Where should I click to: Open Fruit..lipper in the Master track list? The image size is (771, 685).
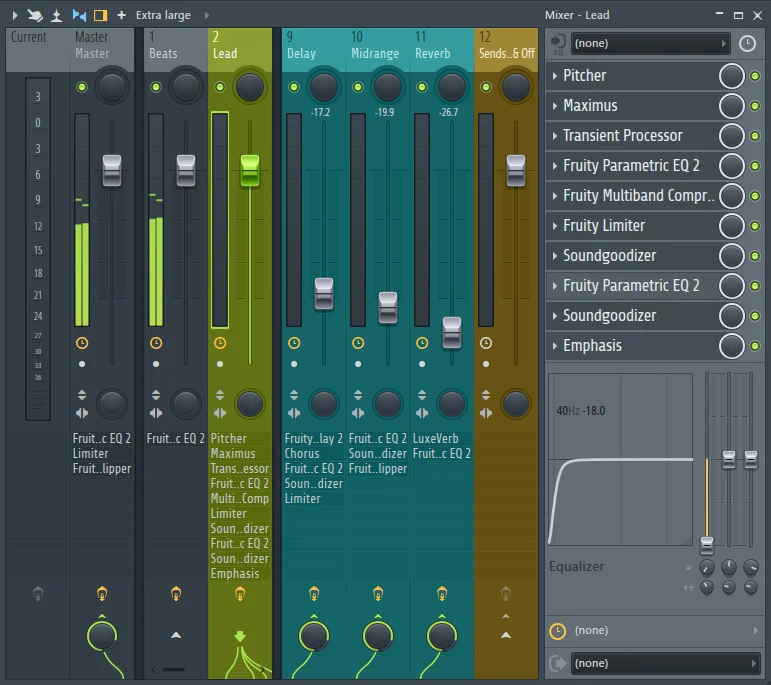coord(102,469)
